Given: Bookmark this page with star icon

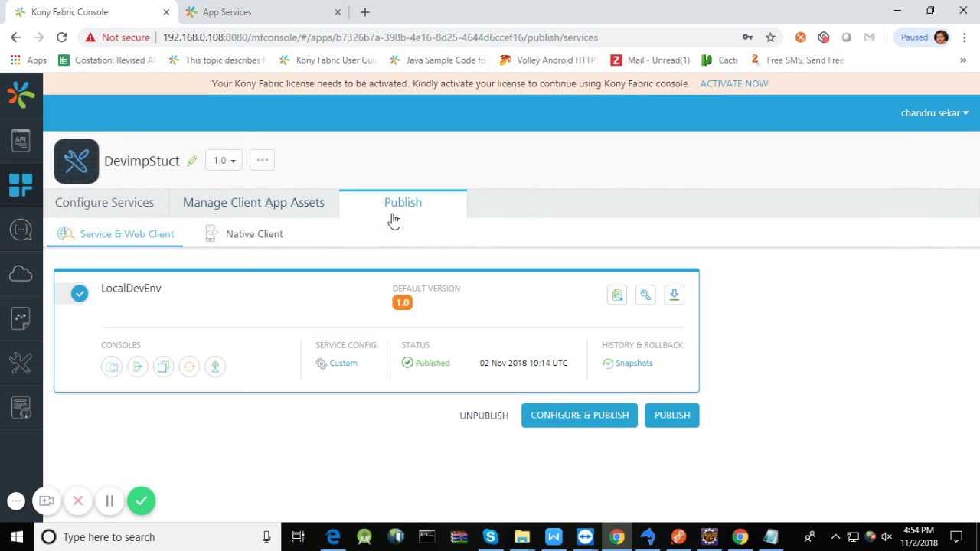Looking at the screenshot, I should point(770,37).
